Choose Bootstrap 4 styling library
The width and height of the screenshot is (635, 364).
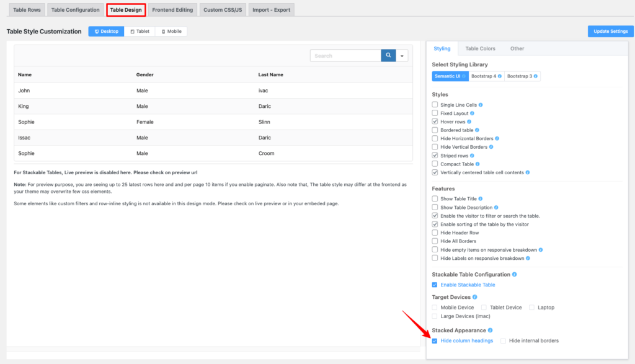tap(486, 76)
